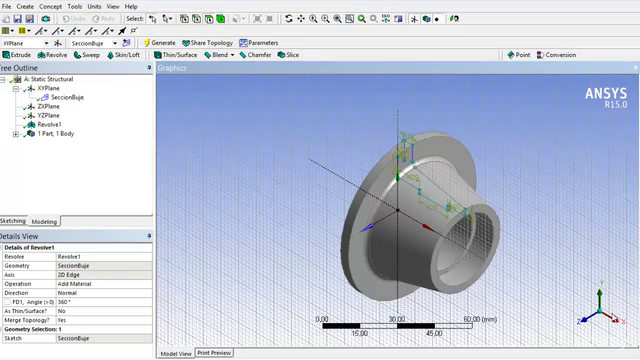Open the Tools menu

tap(75, 7)
